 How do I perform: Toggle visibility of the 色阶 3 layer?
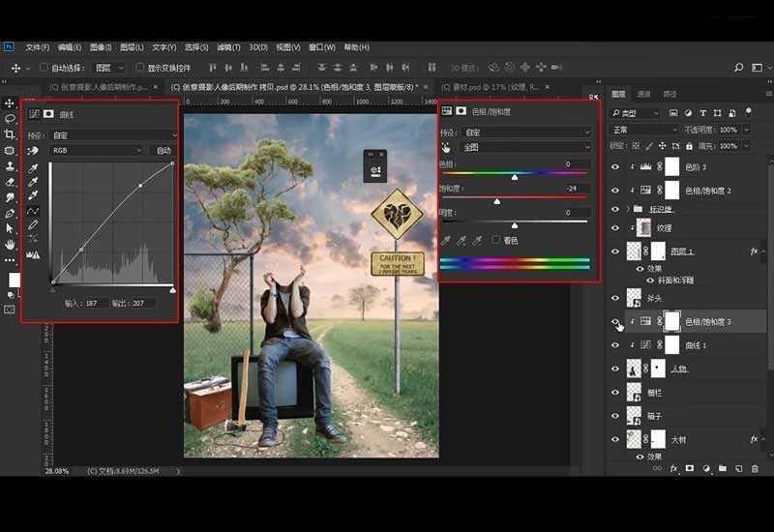click(615, 166)
